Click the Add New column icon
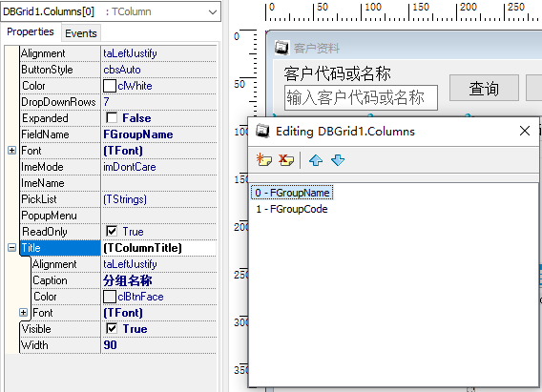The height and width of the screenshot is (392, 542). pyautogui.click(x=264, y=160)
